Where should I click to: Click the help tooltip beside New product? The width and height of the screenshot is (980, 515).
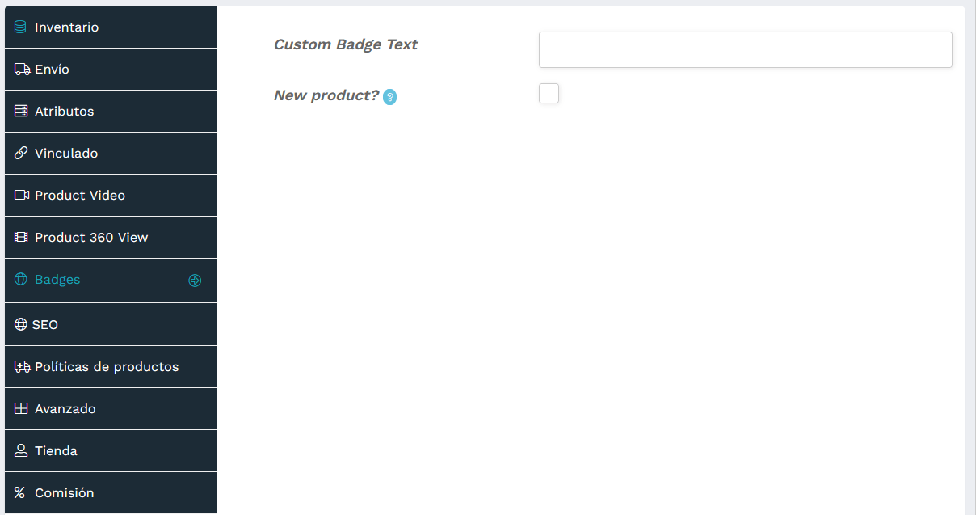pyautogui.click(x=390, y=96)
